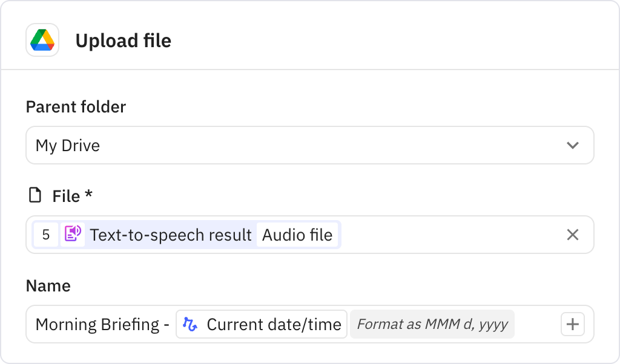This screenshot has width=620, height=364.
Task: Click the Upload file heading
Action: (x=123, y=41)
